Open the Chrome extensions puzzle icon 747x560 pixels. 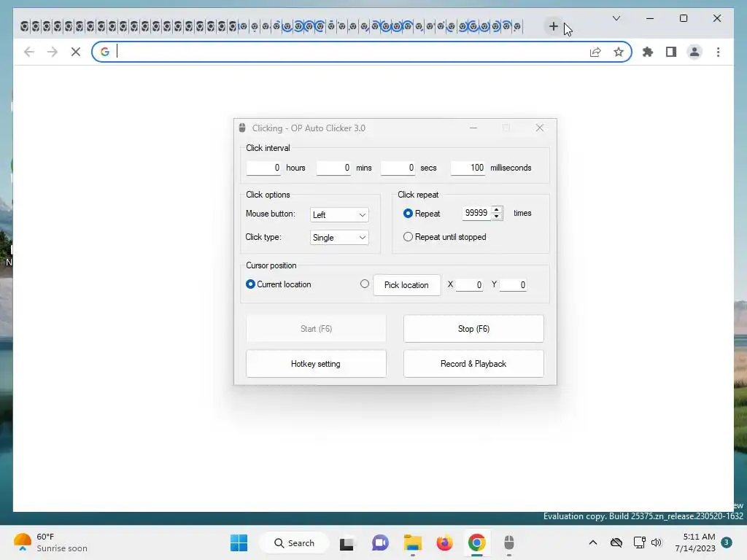(x=648, y=52)
